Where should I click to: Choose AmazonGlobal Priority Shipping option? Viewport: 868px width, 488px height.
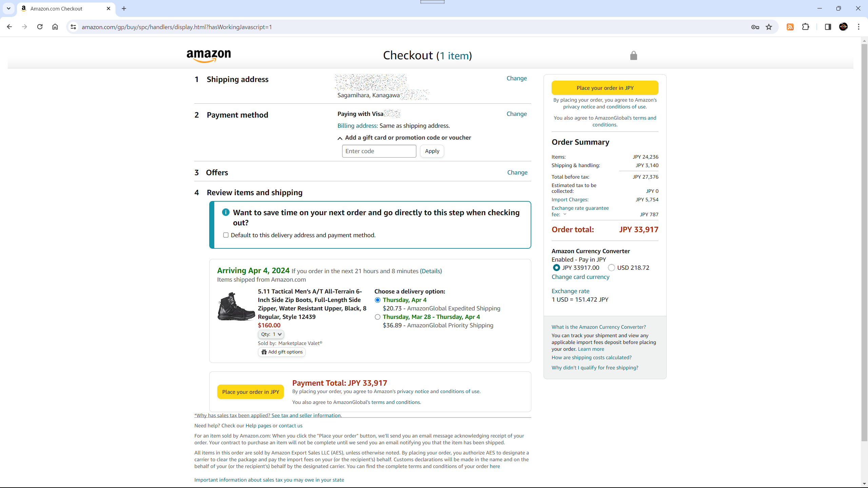(377, 317)
